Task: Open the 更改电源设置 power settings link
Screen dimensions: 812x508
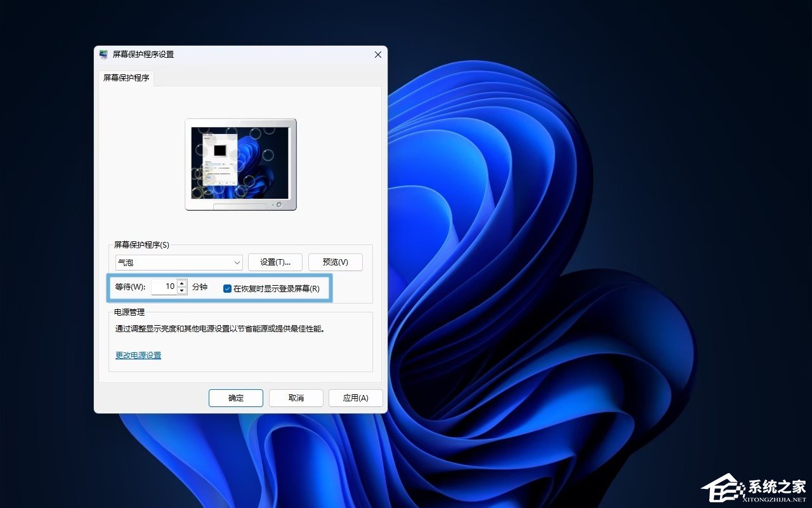Action: tap(138, 355)
